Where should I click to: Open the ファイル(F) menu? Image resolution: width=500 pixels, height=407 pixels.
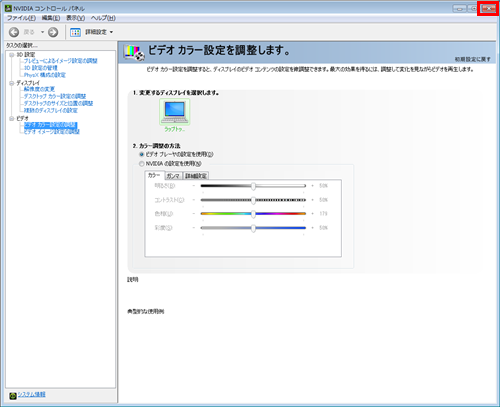[21, 18]
